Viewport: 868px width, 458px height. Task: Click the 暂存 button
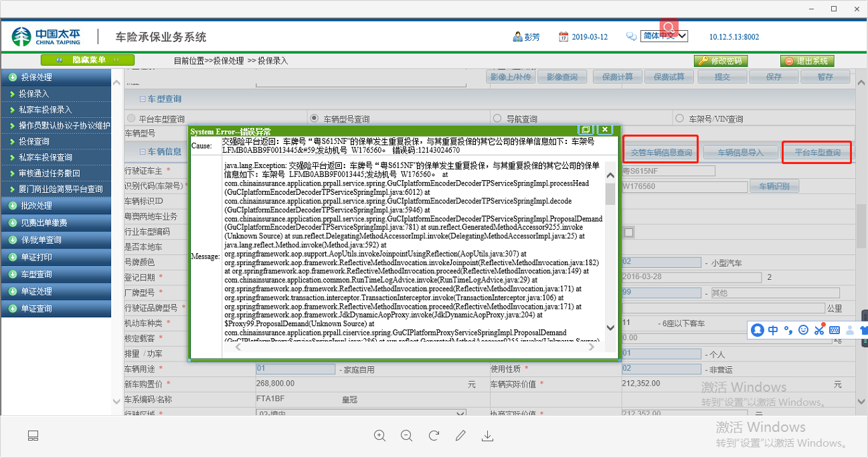tap(826, 77)
